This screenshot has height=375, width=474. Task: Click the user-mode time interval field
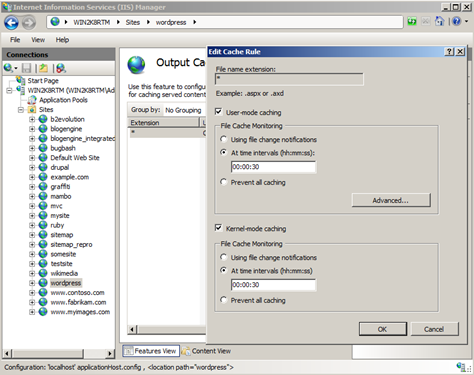pos(273,167)
